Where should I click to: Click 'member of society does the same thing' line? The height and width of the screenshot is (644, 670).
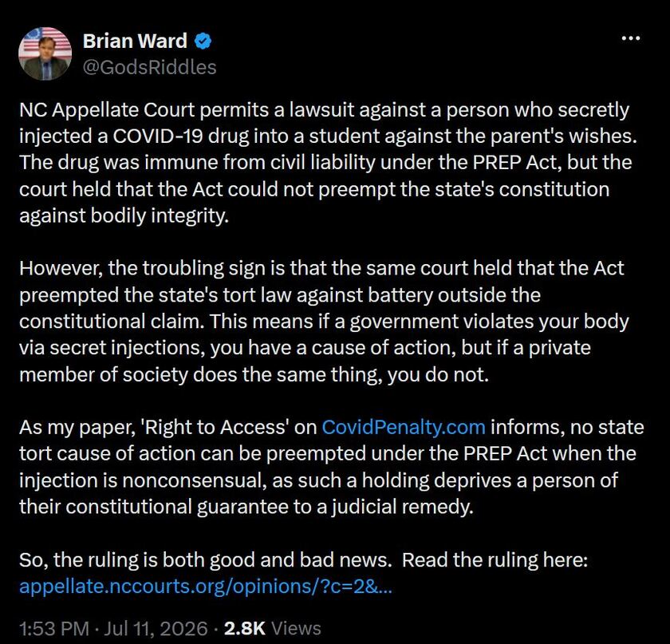click(x=254, y=374)
